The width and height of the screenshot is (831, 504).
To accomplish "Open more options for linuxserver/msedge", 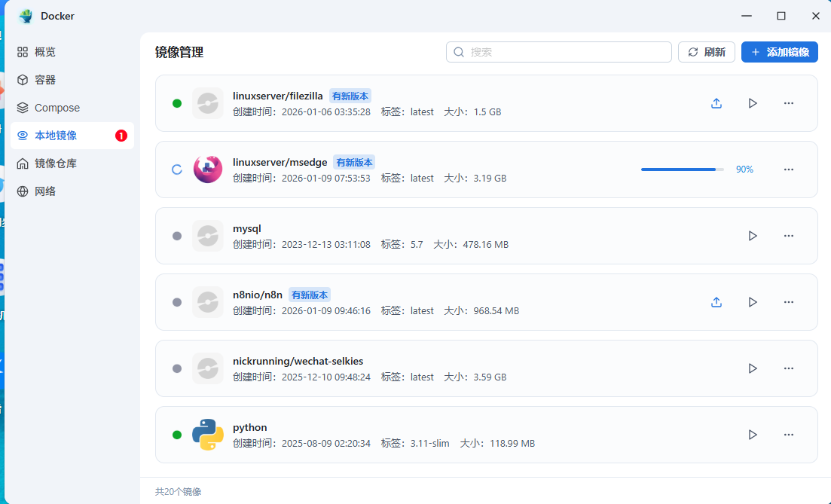I will [789, 170].
